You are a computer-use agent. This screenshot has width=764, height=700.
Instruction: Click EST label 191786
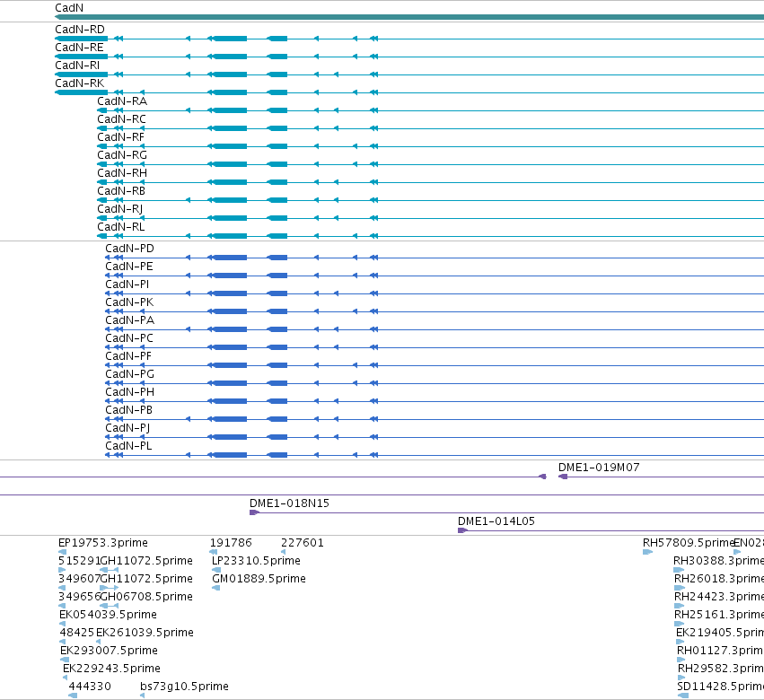pyautogui.click(x=231, y=543)
